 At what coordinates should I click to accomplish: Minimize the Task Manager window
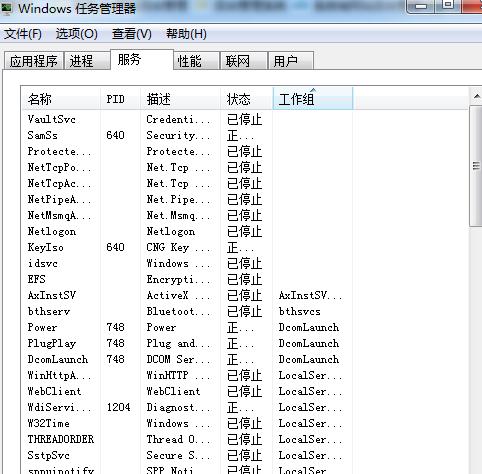click(x=421, y=6)
